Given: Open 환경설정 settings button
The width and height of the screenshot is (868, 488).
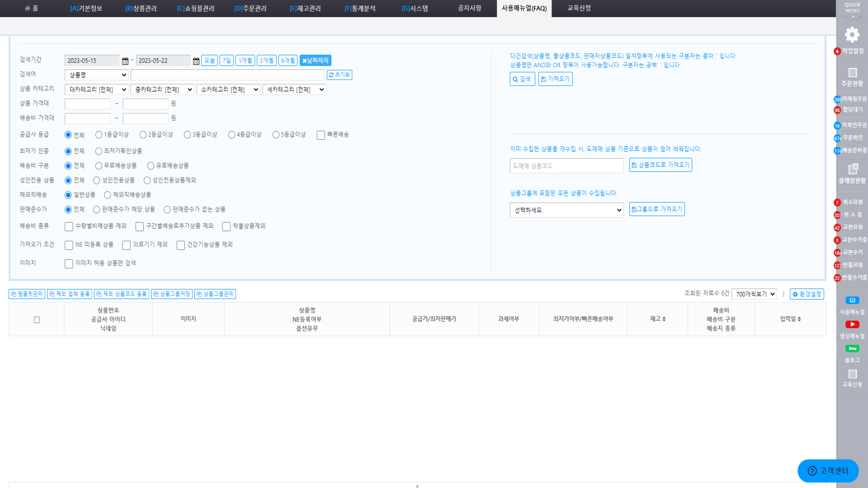Looking at the screenshot, I should (807, 294).
